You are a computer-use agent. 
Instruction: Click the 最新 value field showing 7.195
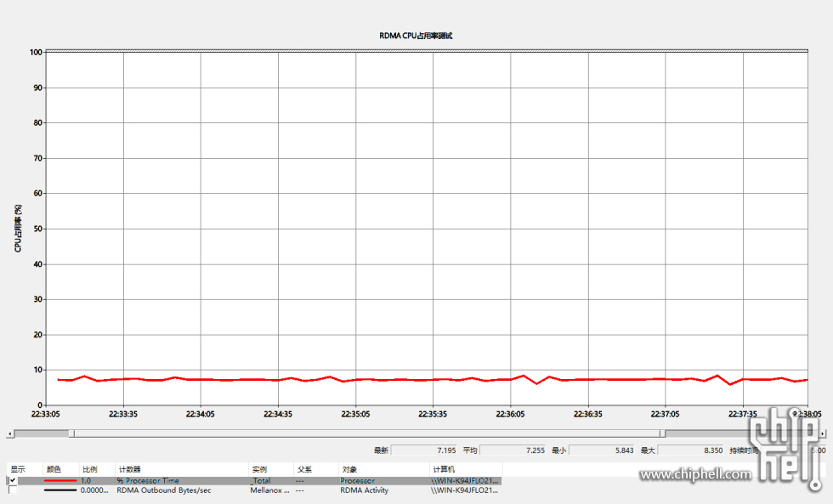tap(425, 450)
